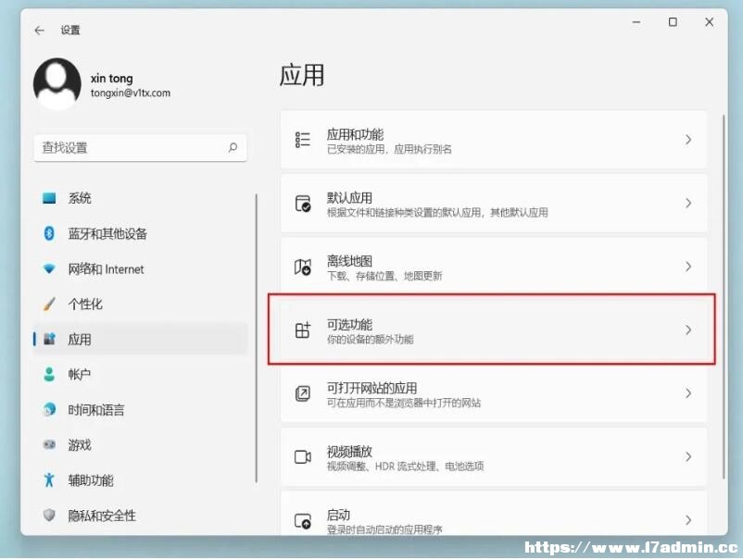743x560 pixels.
Task: Expand 默认应用 chevron arrow
Action: click(x=688, y=204)
